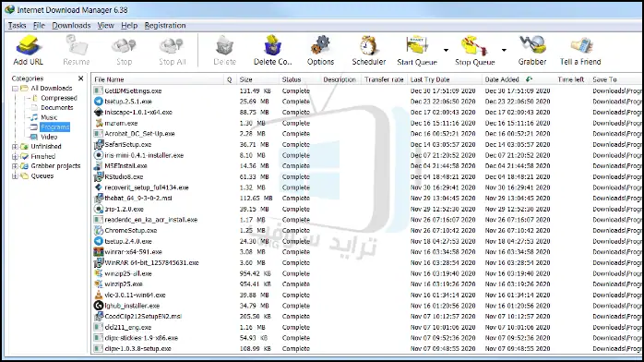Select the RStudio8.exe file
644x362 pixels.
point(124,176)
